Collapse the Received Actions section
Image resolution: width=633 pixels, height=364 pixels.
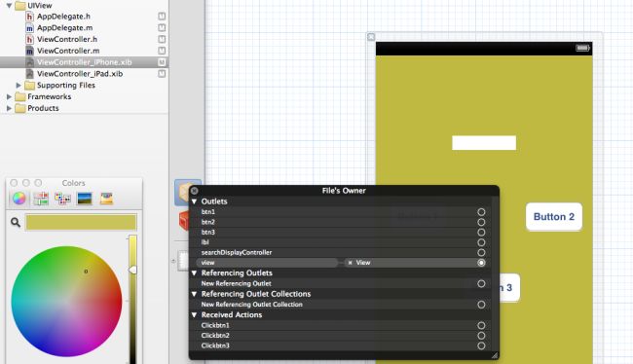click(x=194, y=314)
